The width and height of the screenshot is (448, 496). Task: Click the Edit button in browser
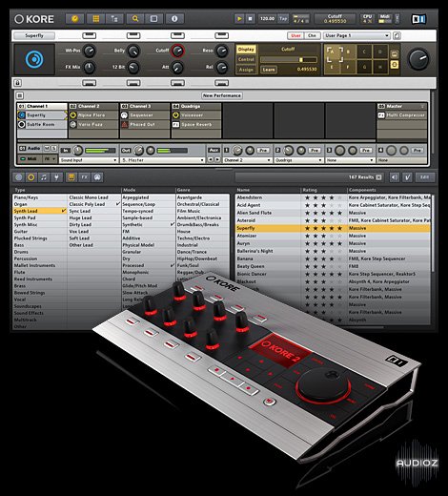tap(424, 177)
